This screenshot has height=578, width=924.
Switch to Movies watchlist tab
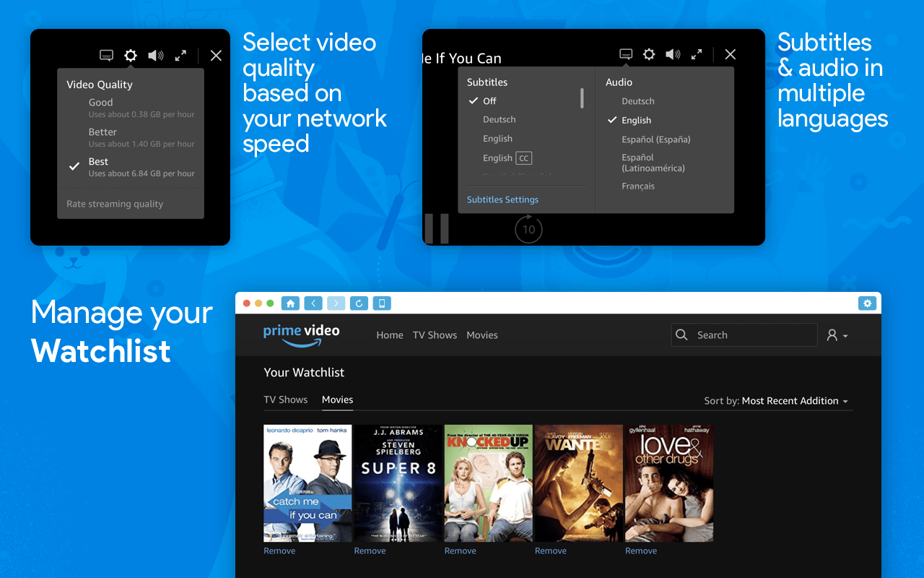click(338, 400)
